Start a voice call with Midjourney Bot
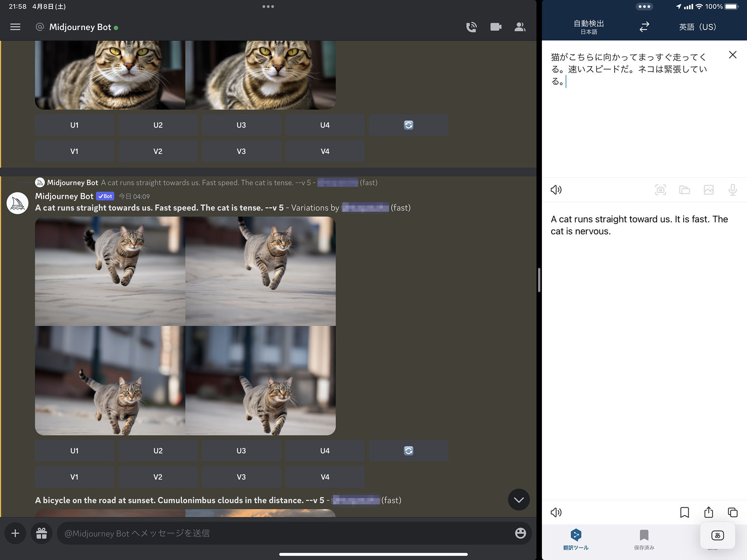747x560 pixels. (x=471, y=26)
